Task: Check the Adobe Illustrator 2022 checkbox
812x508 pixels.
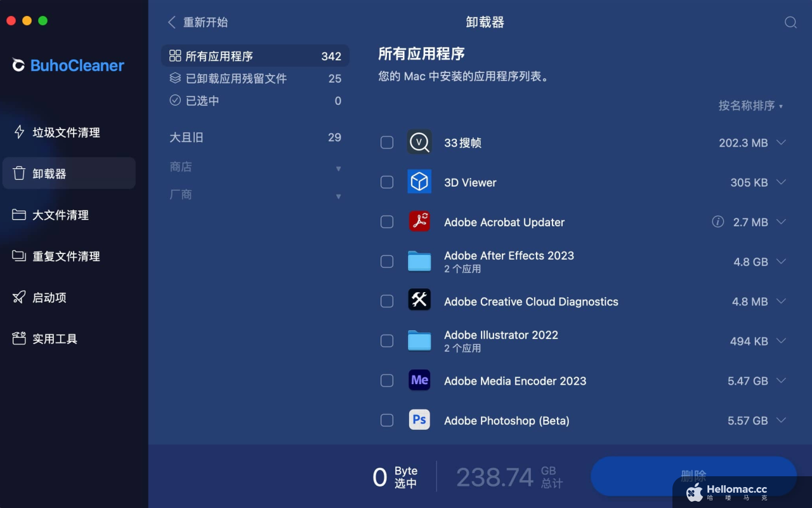Action: [x=387, y=341]
